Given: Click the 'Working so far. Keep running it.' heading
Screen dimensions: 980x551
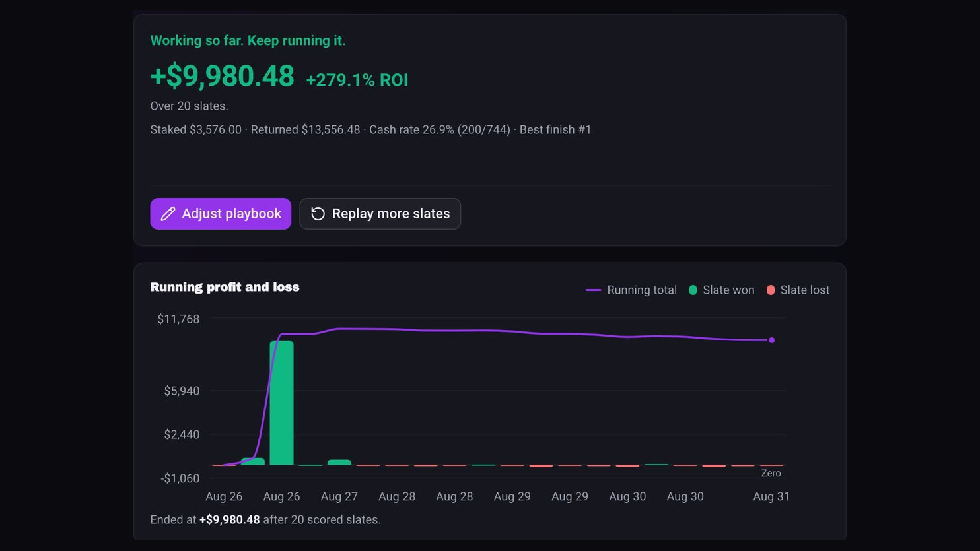Looking at the screenshot, I should [x=248, y=40].
